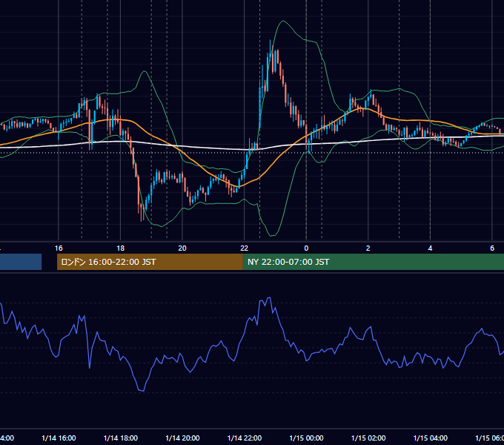Click the 1/15 00:00 time axis label

(306, 438)
